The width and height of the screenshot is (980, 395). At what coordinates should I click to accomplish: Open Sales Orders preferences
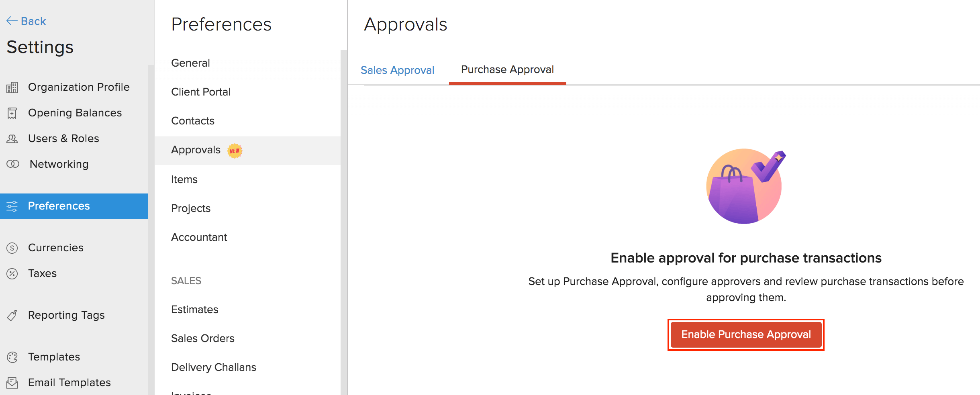202,338
